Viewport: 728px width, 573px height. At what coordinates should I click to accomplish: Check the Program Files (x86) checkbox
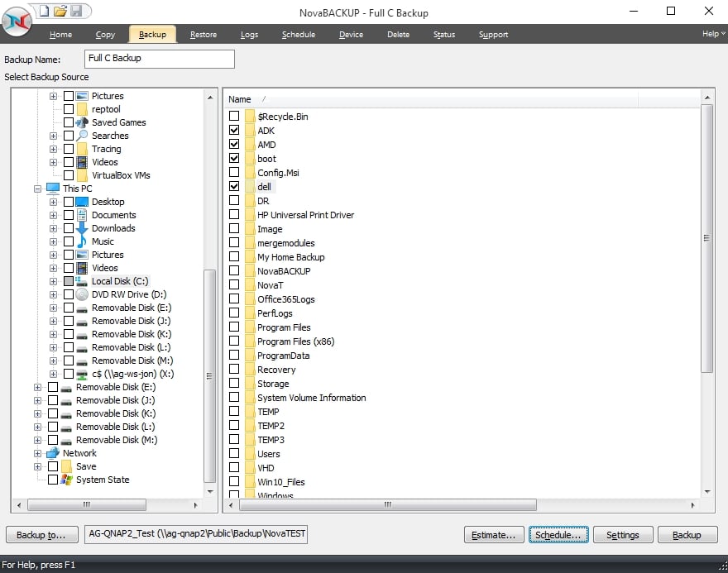pyautogui.click(x=234, y=341)
